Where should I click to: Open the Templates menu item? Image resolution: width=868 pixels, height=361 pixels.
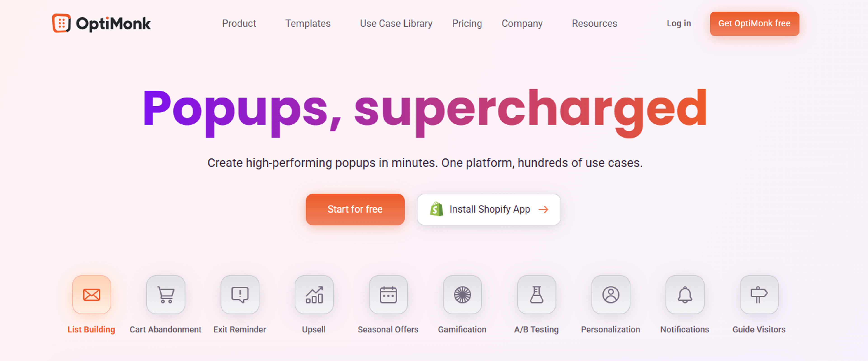pos(308,24)
